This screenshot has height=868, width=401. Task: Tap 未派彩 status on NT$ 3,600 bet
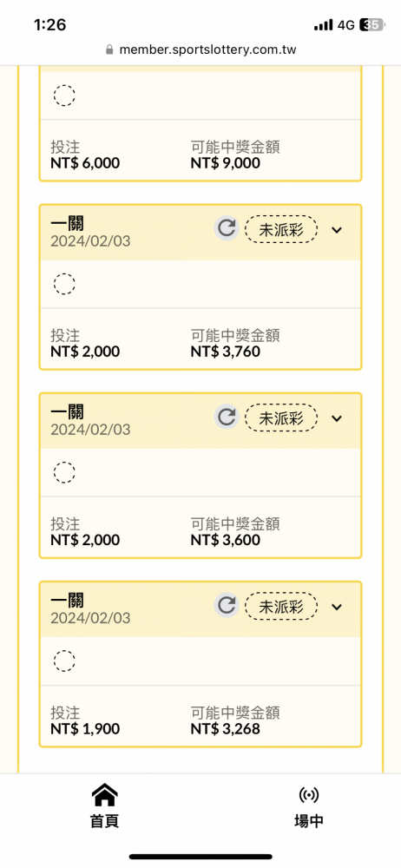[x=281, y=418]
